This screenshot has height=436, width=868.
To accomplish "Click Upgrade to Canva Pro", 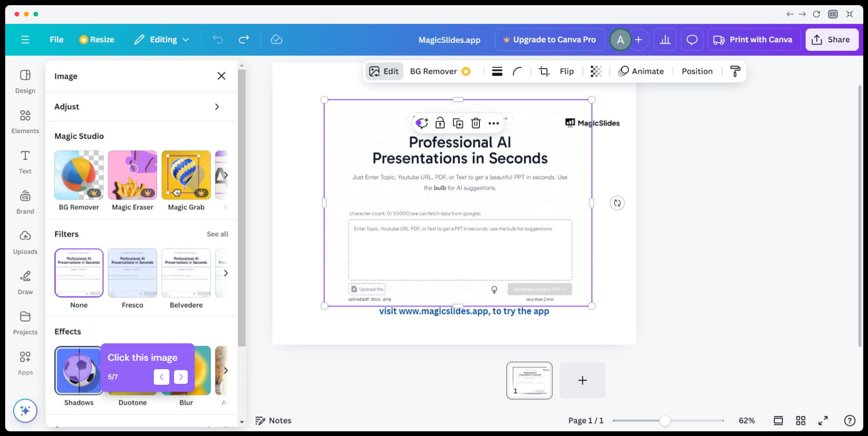I will [549, 40].
